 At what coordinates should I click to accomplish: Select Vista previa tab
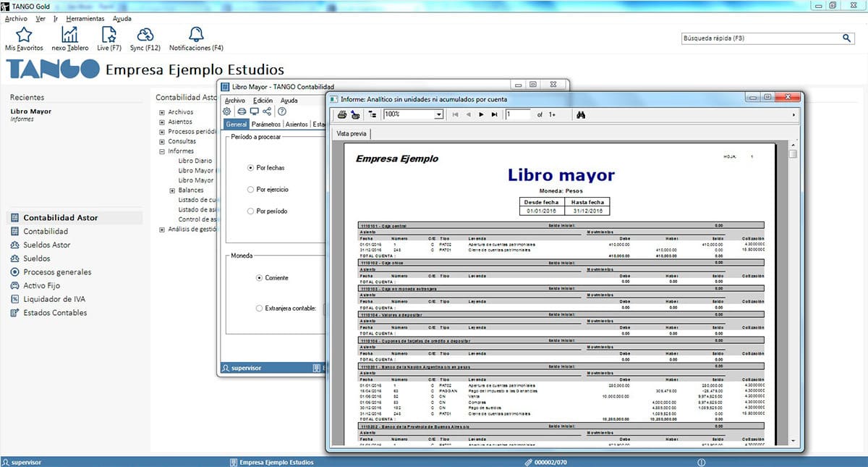[352, 134]
